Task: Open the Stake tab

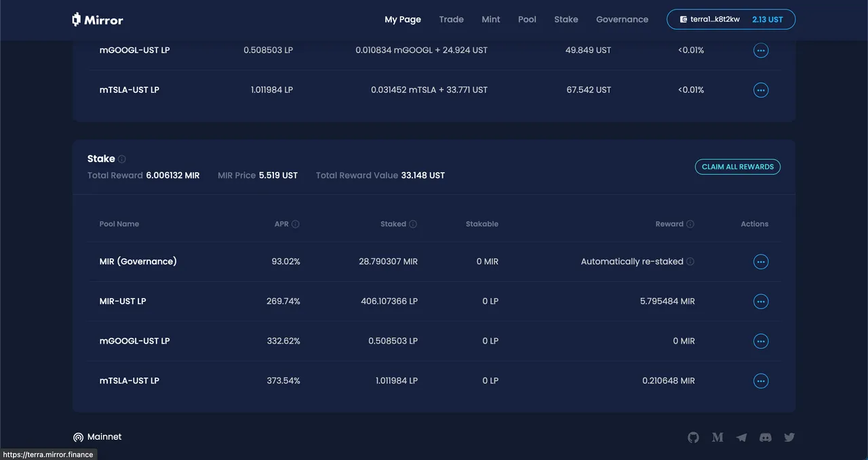Action: [566, 20]
